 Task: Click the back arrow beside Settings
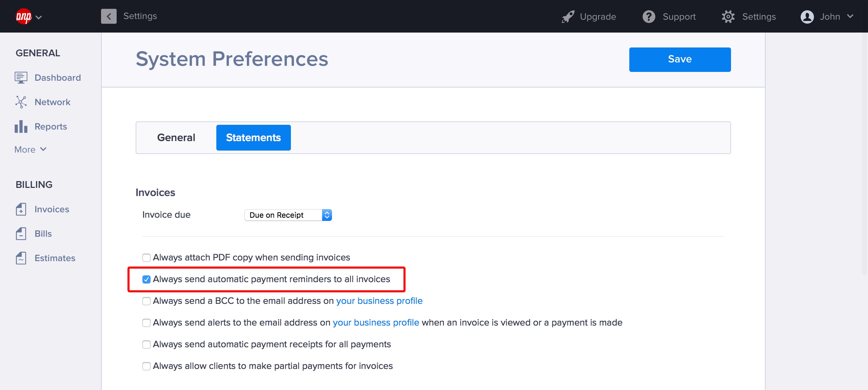(108, 16)
